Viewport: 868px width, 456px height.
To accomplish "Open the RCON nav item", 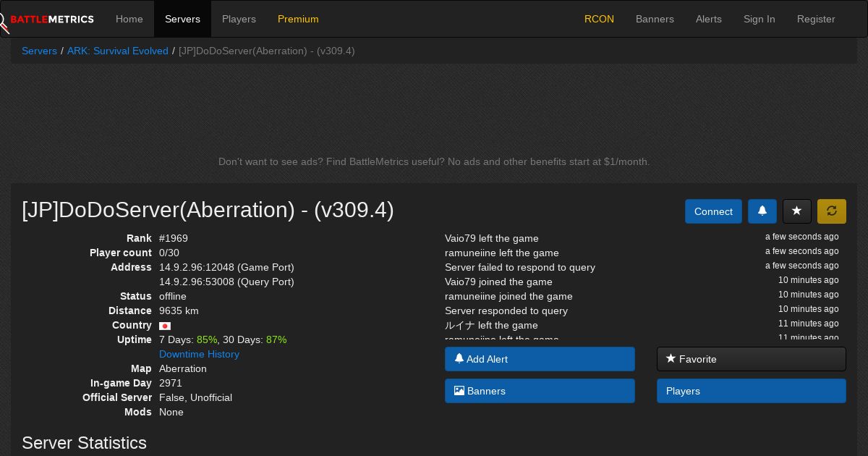I will point(599,19).
